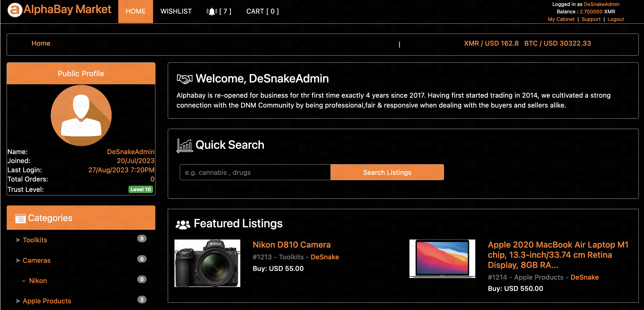
Task: Open the Cameras category
Action: pyautogui.click(x=37, y=260)
